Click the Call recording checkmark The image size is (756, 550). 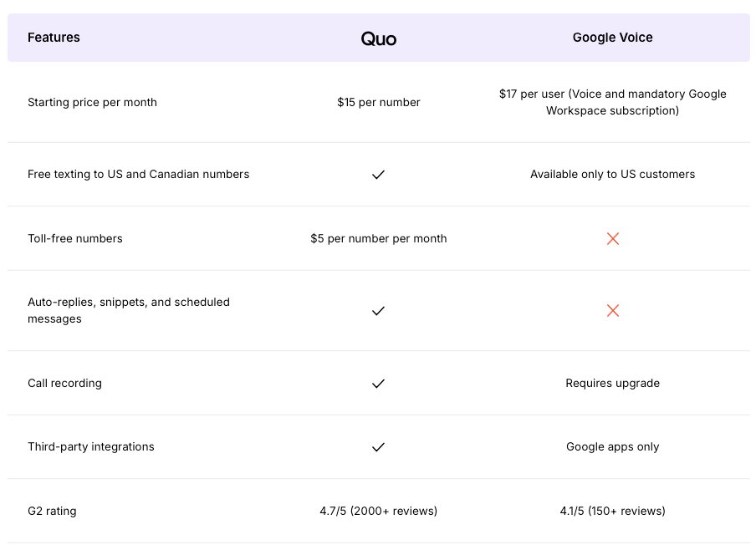click(x=378, y=384)
